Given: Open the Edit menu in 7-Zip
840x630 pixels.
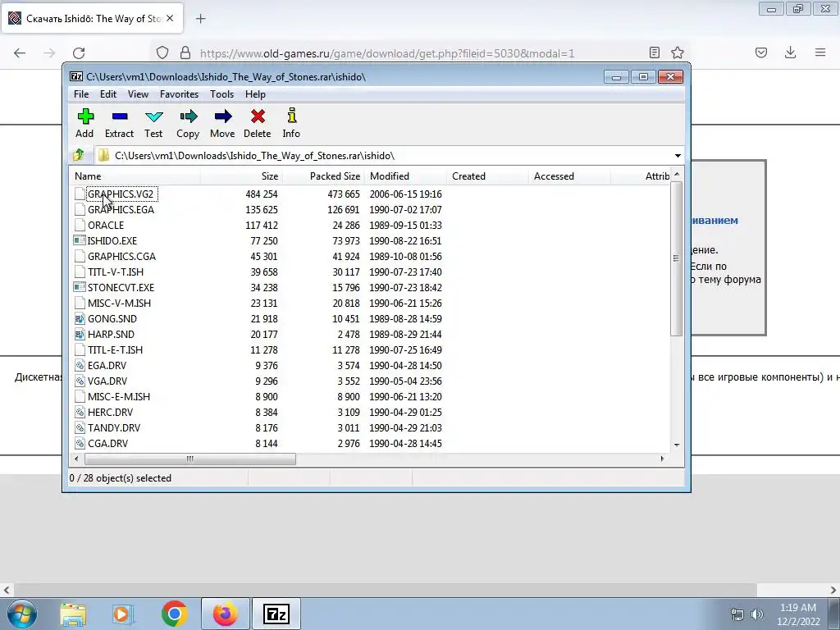Looking at the screenshot, I should point(108,94).
